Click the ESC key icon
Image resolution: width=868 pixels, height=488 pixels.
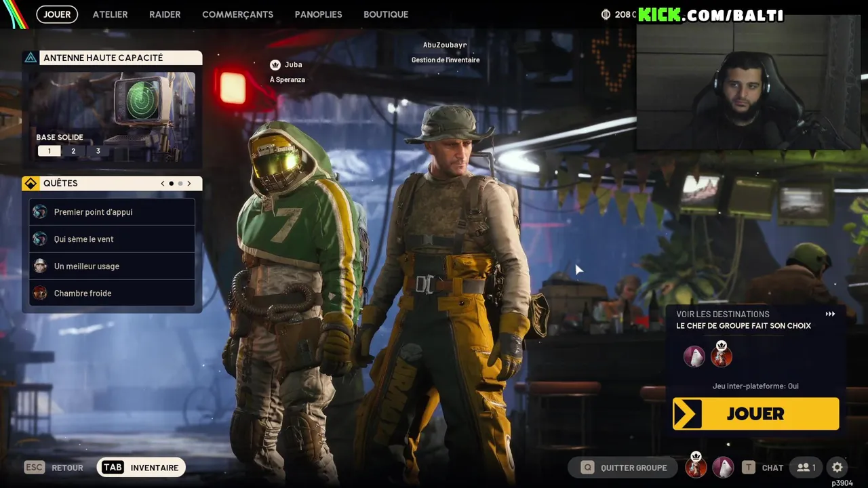click(x=35, y=468)
